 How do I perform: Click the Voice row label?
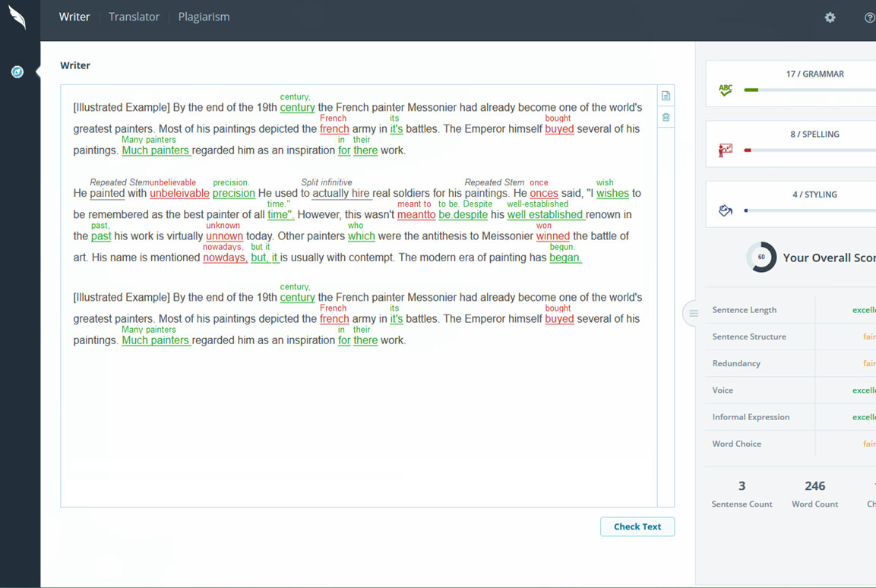pyautogui.click(x=723, y=390)
